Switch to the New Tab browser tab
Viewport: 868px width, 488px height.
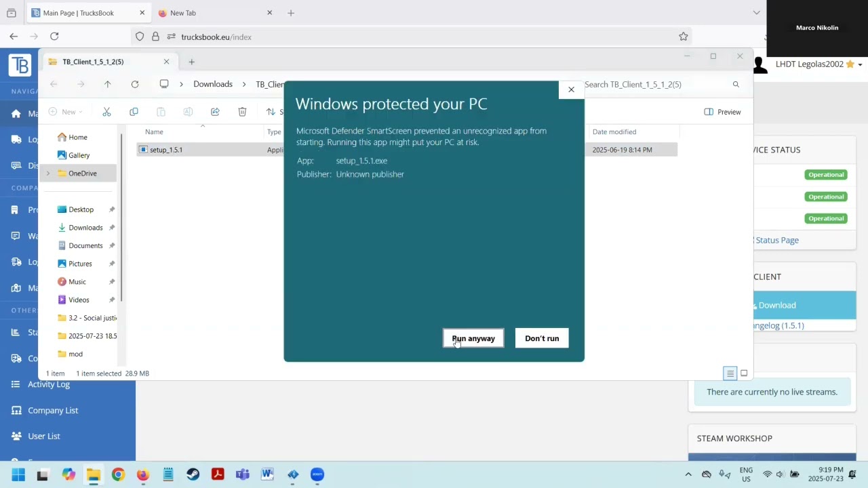(x=214, y=13)
